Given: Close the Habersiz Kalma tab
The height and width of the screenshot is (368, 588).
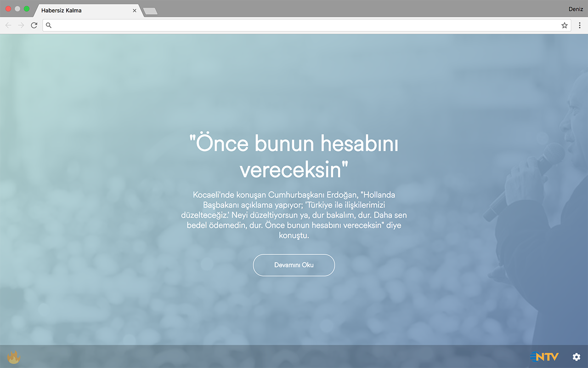Looking at the screenshot, I should pos(135,10).
